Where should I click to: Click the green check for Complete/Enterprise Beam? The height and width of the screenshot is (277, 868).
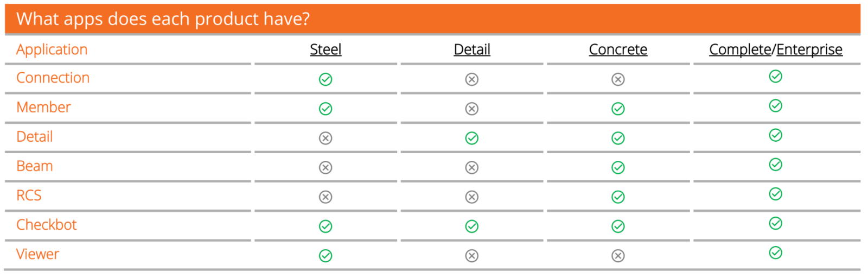click(776, 165)
